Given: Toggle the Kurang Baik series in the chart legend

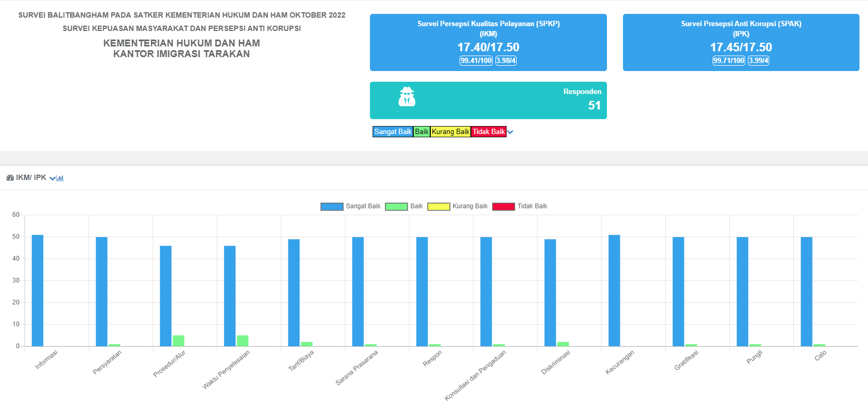Looking at the screenshot, I should point(457,206).
